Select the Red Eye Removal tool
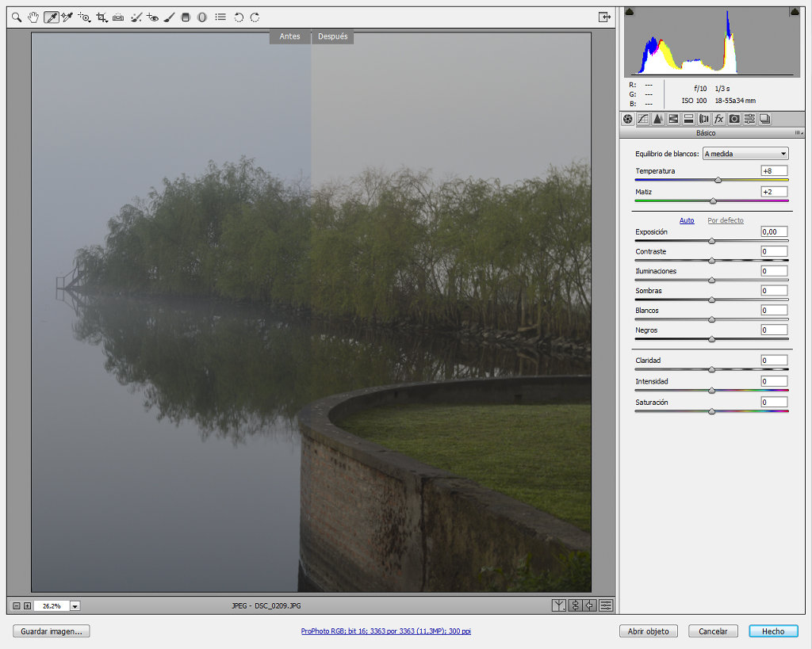 (152, 17)
